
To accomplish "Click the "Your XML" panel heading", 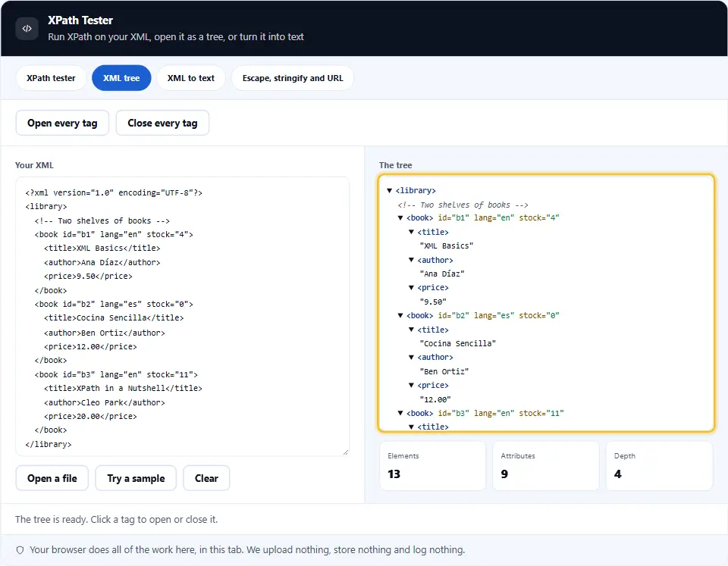I will click(34, 165).
